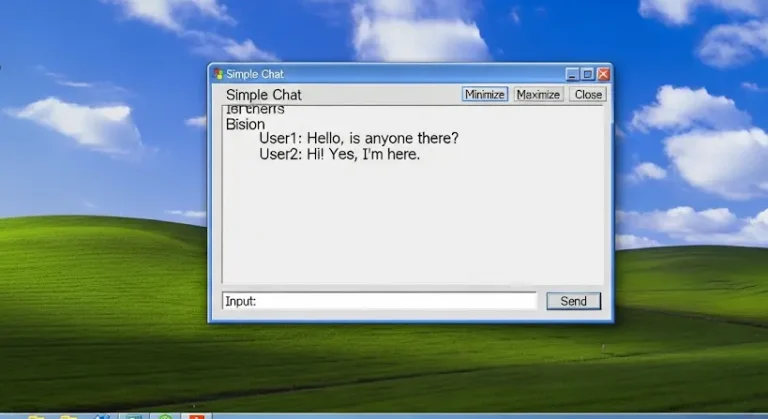Close window via red X icon
The image size is (768, 419).
click(x=603, y=74)
